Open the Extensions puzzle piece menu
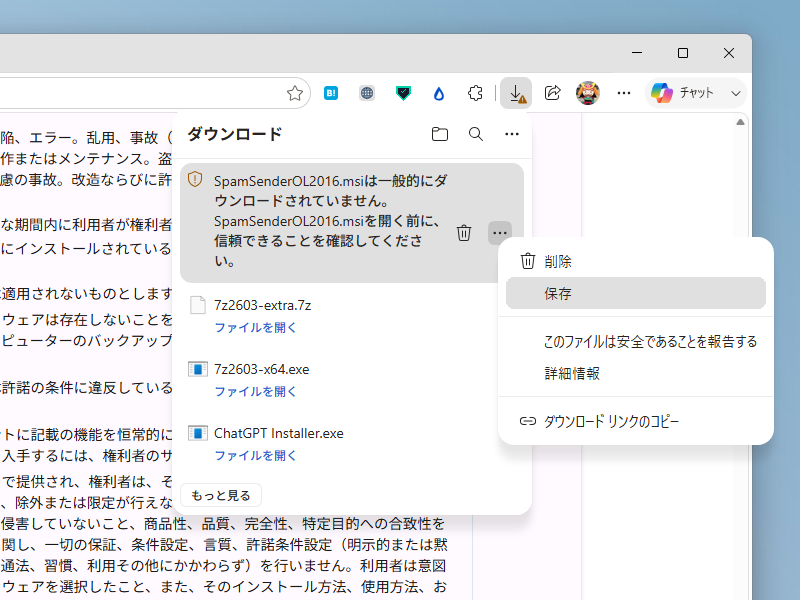Viewport: 800px width, 600px height. (x=475, y=93)
